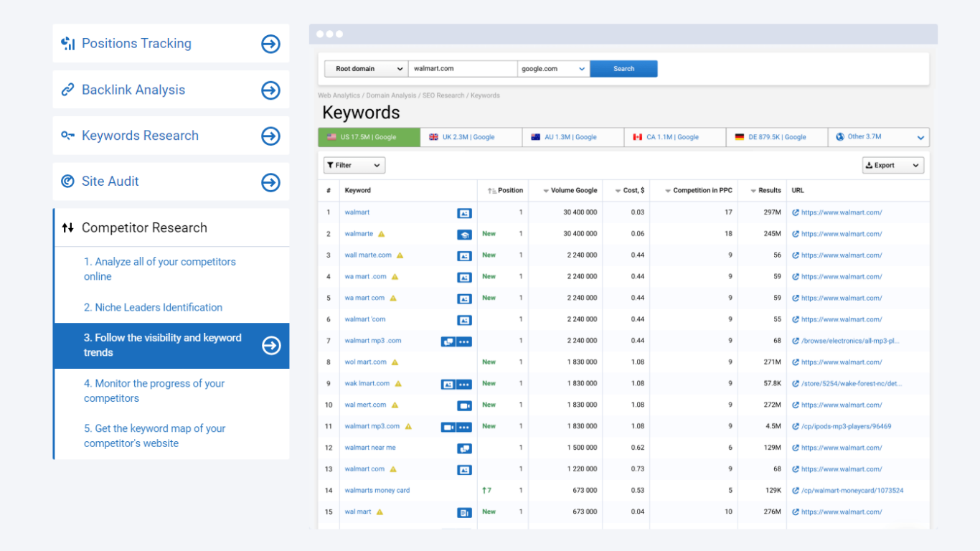The height and width of the screenshot is (551, 980).
Task: Open the google.com search engine dropdown
Action: point(553,69)
